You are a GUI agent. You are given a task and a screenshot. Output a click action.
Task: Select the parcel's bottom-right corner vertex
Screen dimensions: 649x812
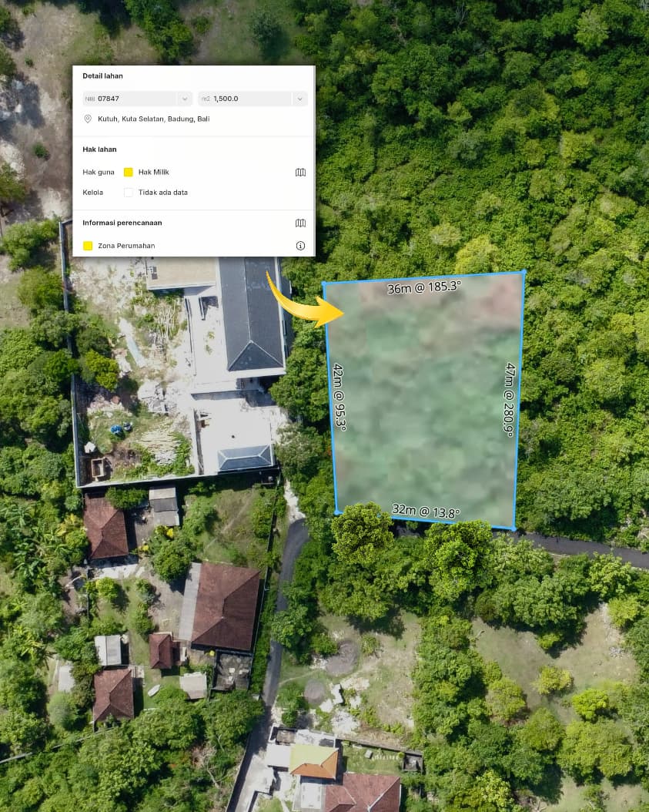[514, 528]
